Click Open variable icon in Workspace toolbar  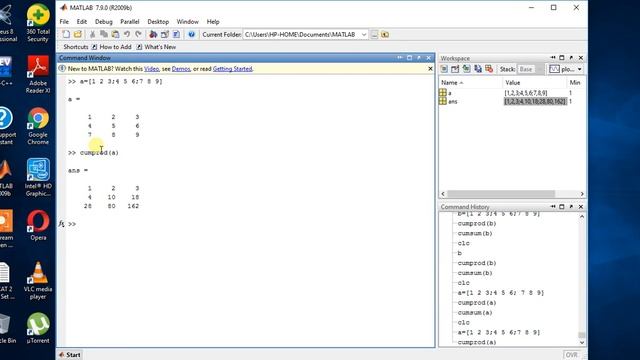tap(455, 69)
